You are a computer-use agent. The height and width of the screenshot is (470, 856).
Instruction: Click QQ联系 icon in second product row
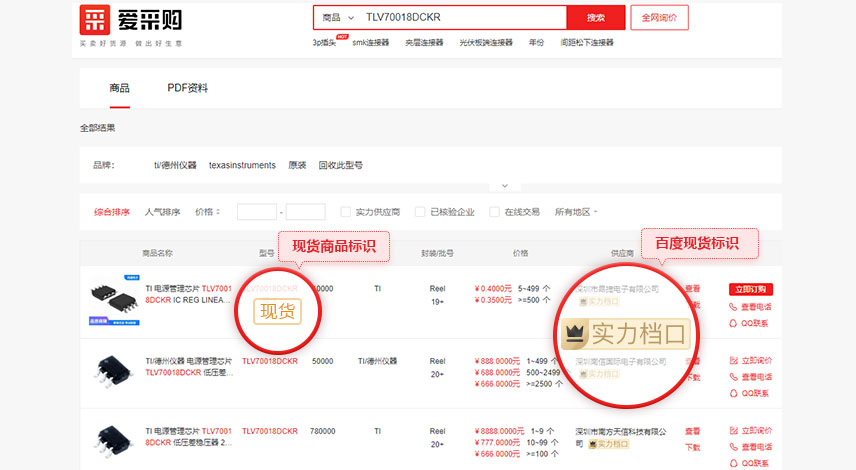[x=734, y=393]
